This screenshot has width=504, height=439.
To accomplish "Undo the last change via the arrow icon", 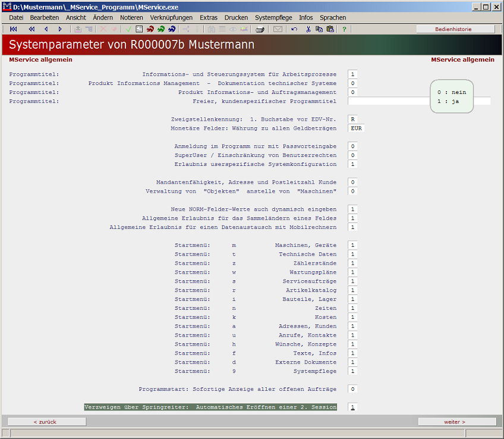I will click(x=294, y=28).
